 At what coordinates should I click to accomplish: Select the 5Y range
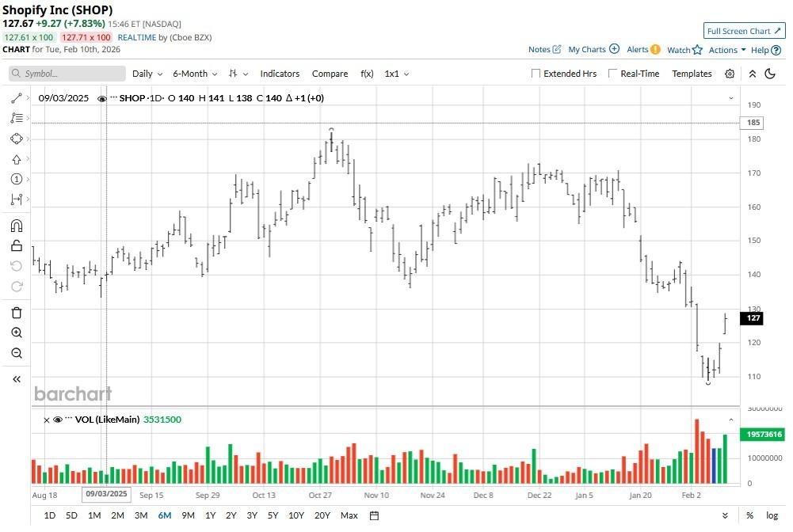[273, 516]
